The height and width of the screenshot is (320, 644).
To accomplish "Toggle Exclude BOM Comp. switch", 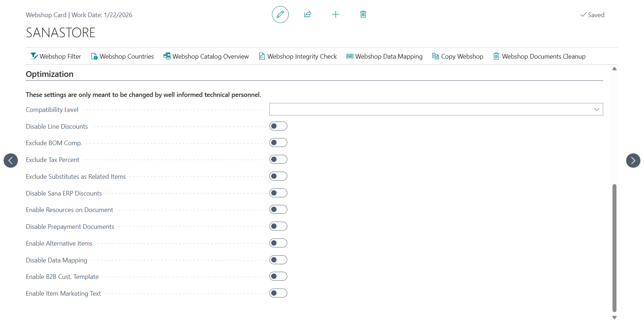I will 278,143.
